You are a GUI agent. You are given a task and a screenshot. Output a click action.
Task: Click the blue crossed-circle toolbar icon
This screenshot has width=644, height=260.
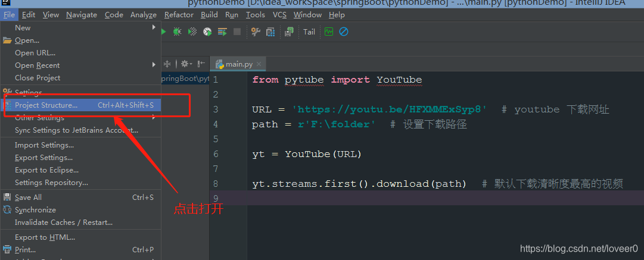[x=343, y=32]
